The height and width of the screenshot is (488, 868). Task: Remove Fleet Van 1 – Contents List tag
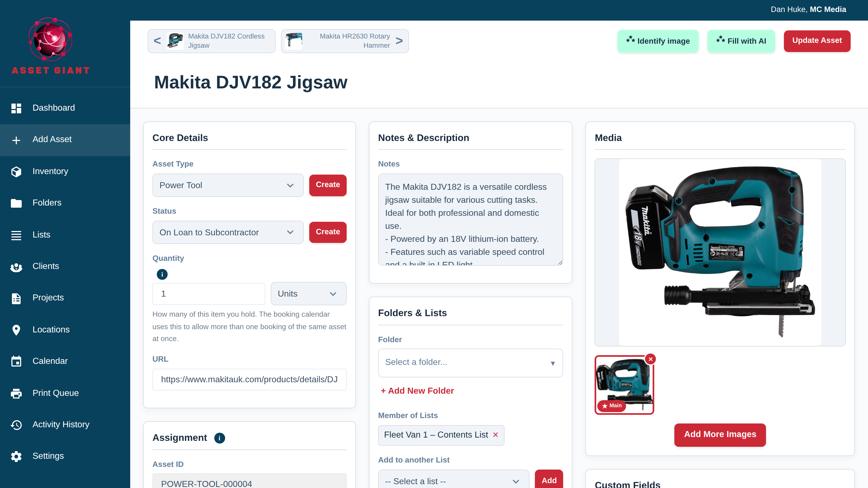pyautogui.click(x=495, y=435)
